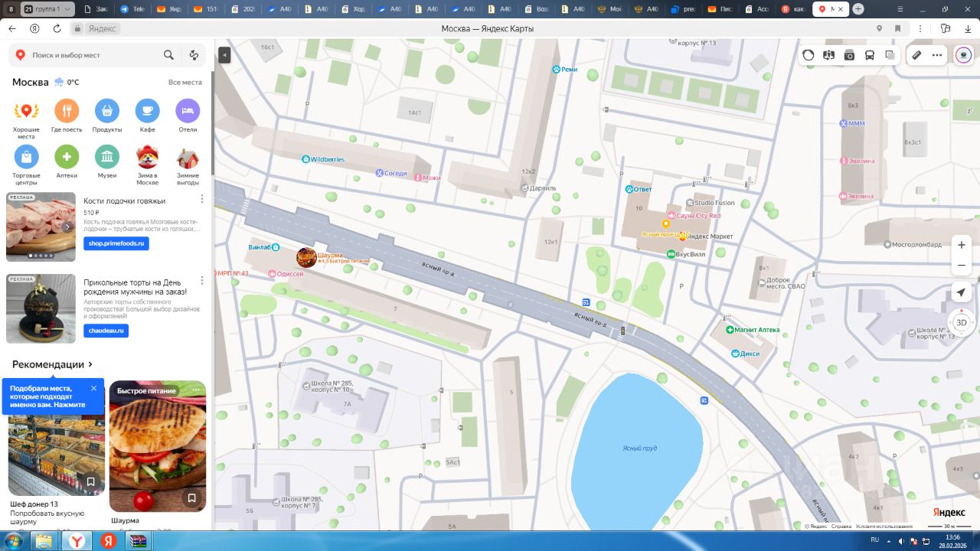This screenshot has width=980, height=551.
Task: Bookmark the Шаурма recommendation card
Action: point(191,498)
